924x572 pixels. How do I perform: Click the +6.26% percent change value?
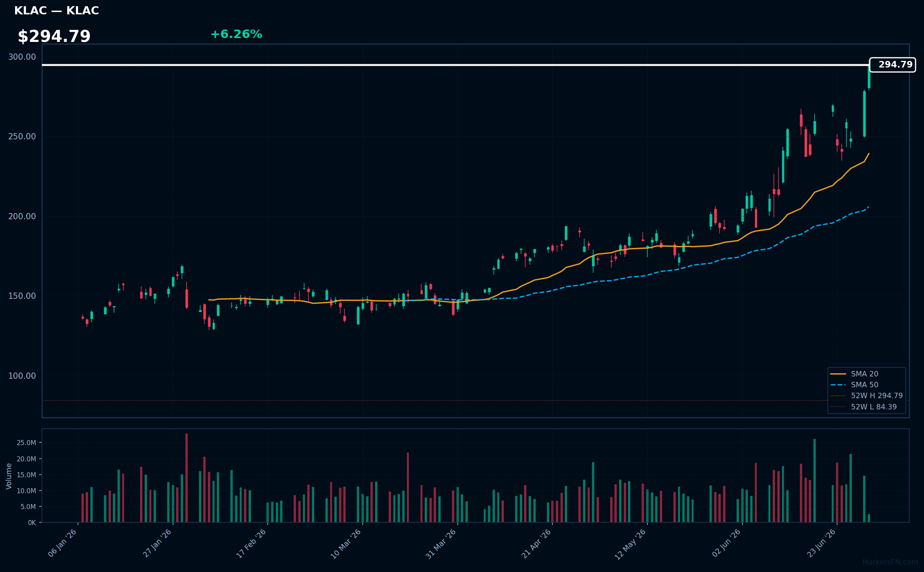tap(236, 35)
